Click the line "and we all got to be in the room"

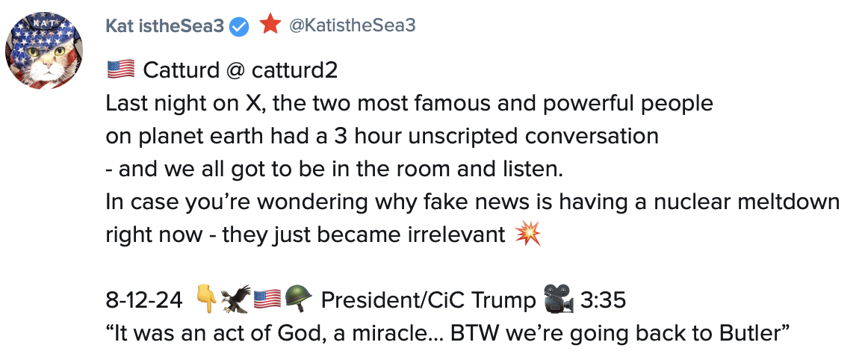[x=333, y=169]
